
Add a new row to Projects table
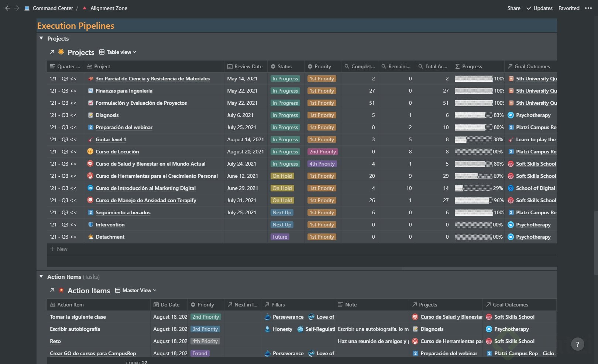tap(59, 249)
